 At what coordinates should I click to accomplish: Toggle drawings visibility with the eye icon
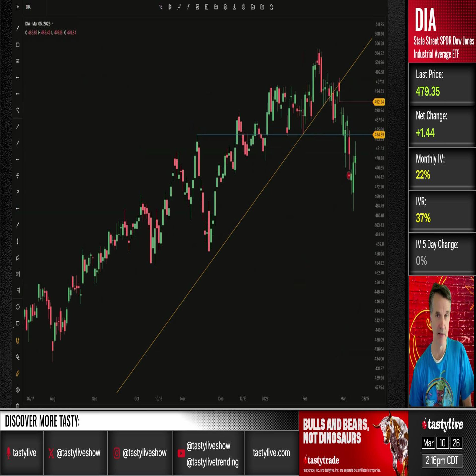coord(17,390)
